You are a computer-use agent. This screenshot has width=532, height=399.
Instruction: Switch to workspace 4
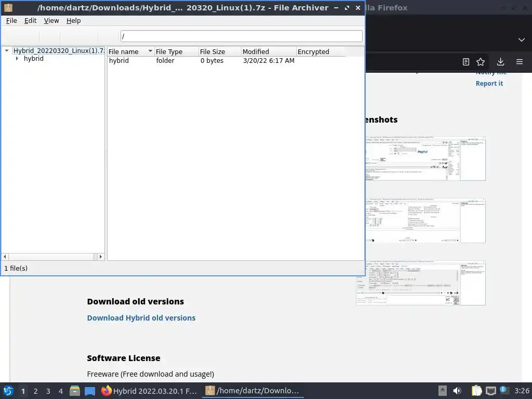tap(61, 391)
